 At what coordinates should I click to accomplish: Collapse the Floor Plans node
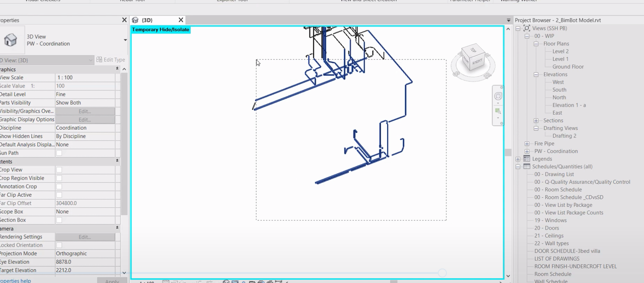536,44
